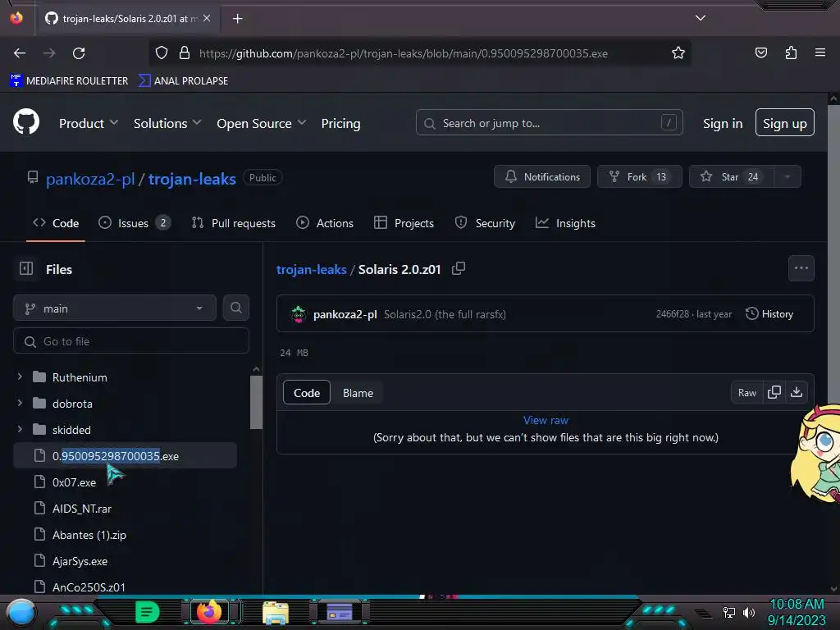Image resolution: width=840 pixels, height=630 pixels.
Task: Click search files magnifier button
Action: coord(236,308)
